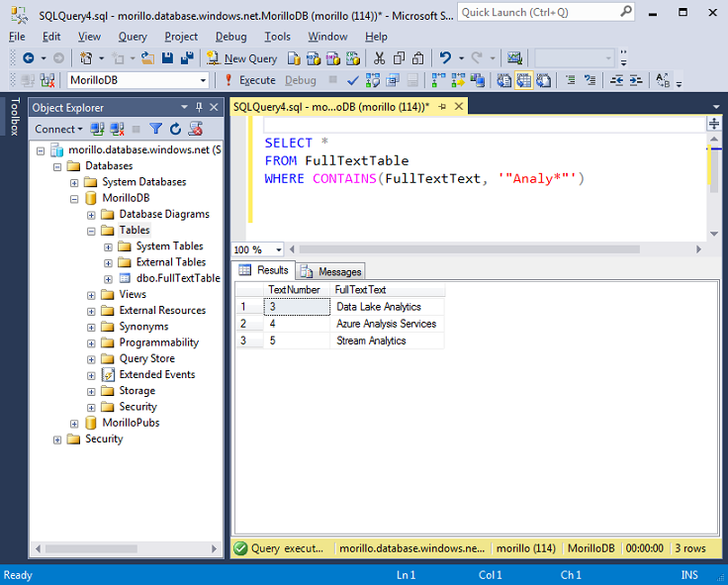This screenshot has width=728, height=585.
Task: Switch to the Messages tab
Action: click(x=330, y=271)
